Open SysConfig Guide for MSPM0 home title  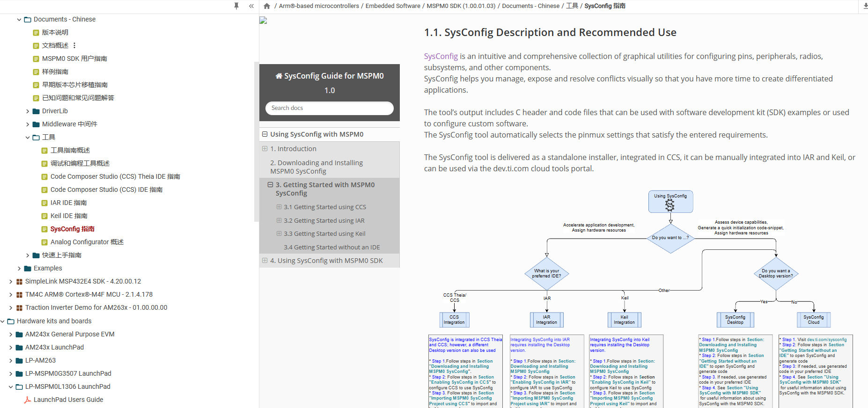click(330, 76)
